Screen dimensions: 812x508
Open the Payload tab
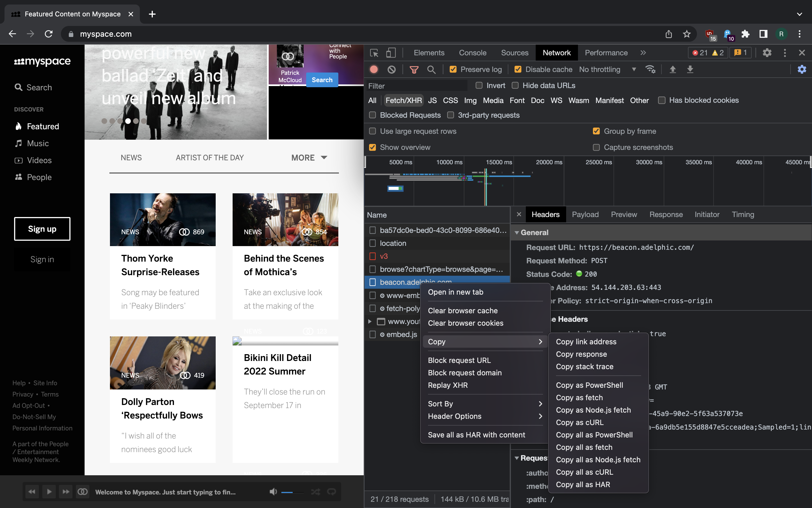(585, 214)
